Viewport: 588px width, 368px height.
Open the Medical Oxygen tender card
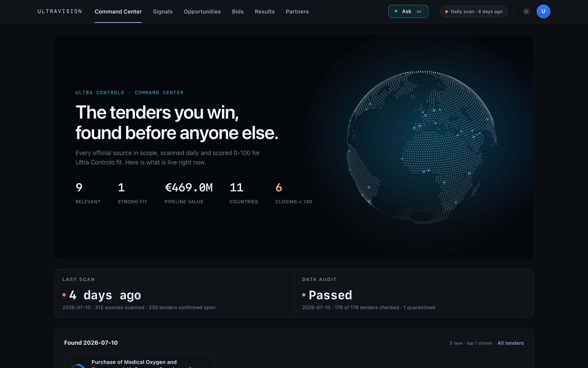(139, 361)
